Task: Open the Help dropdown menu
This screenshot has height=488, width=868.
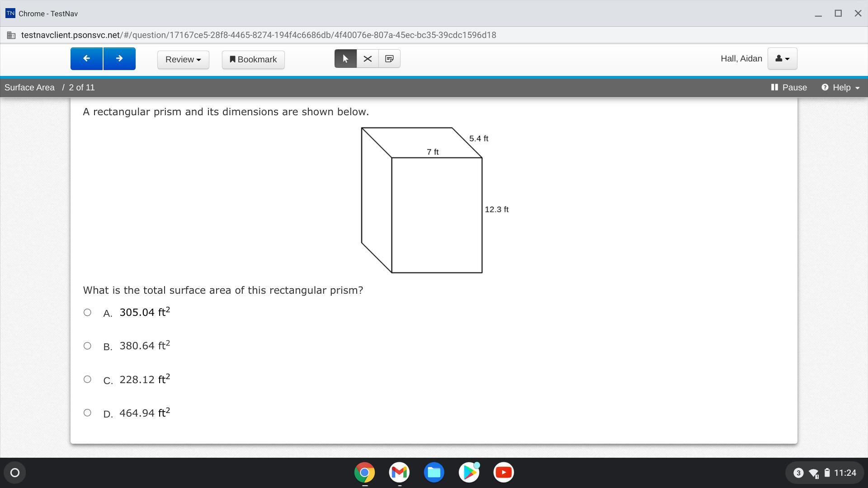Action: point(840,88)
